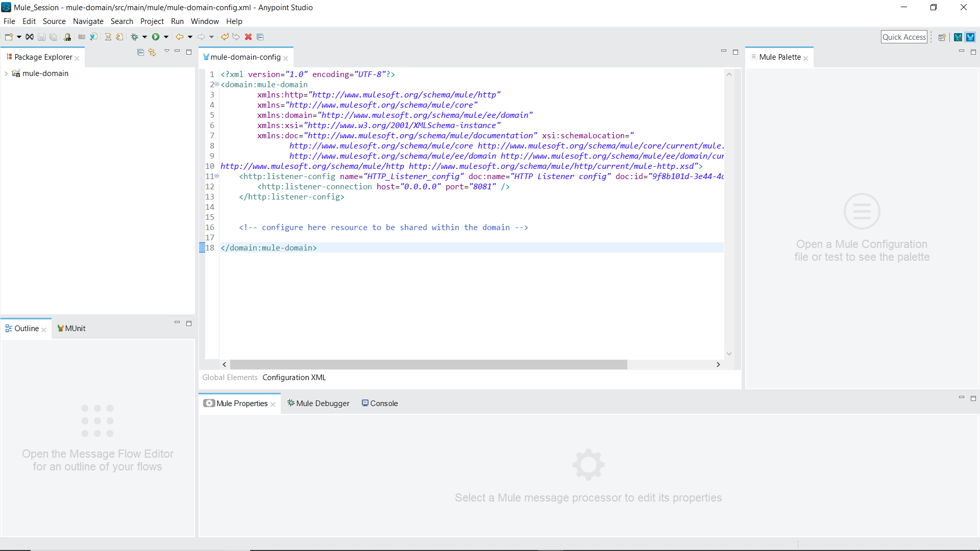This screenshot has height=551, width=980.
Task: Toggle fold on http:listener-config line 11
Action: coord(217,176)
